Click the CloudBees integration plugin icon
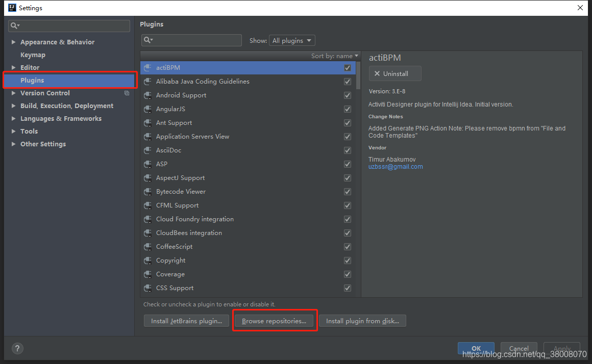The height and width of the screenshot is (364, 592). click(147, 233)
